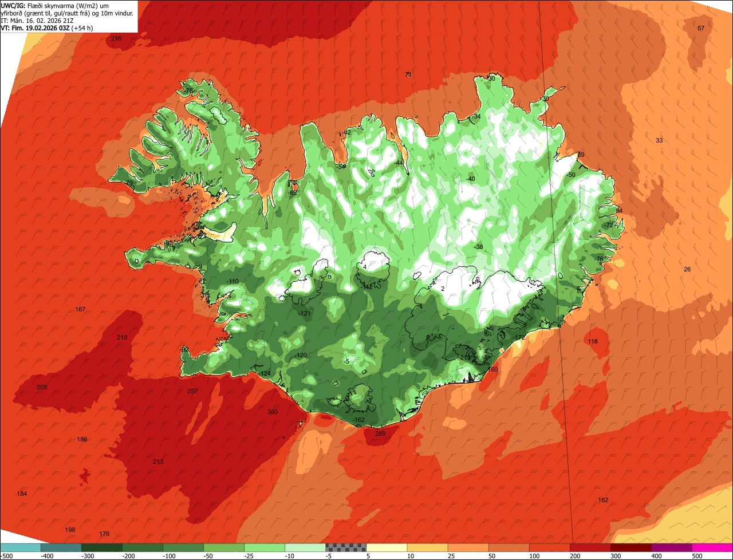Screen dimensions: 733x560
Task: Click the value '4' on the Hofsjökull glacier
Action: pos(365,266)
